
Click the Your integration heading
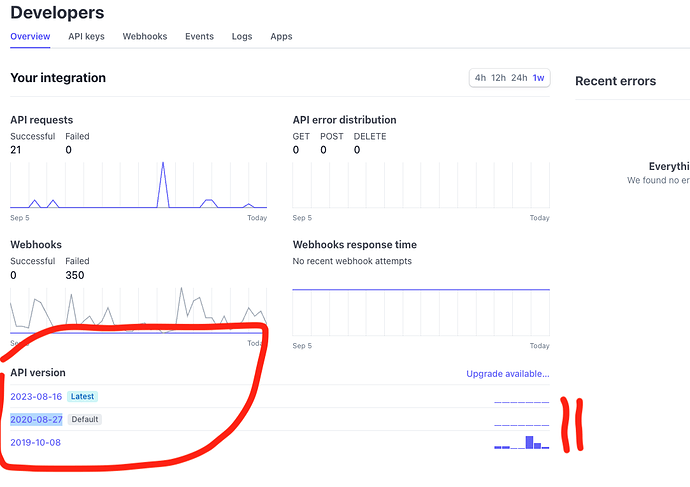pos(58,78)
